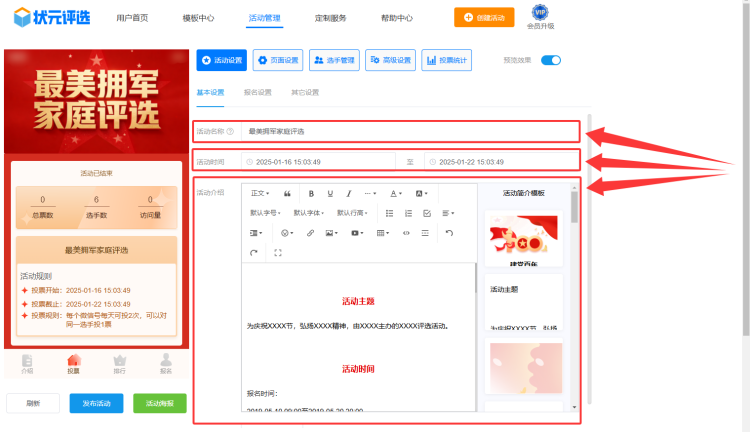
Task: Click the 高级设置 button
Action: point(390,60)
